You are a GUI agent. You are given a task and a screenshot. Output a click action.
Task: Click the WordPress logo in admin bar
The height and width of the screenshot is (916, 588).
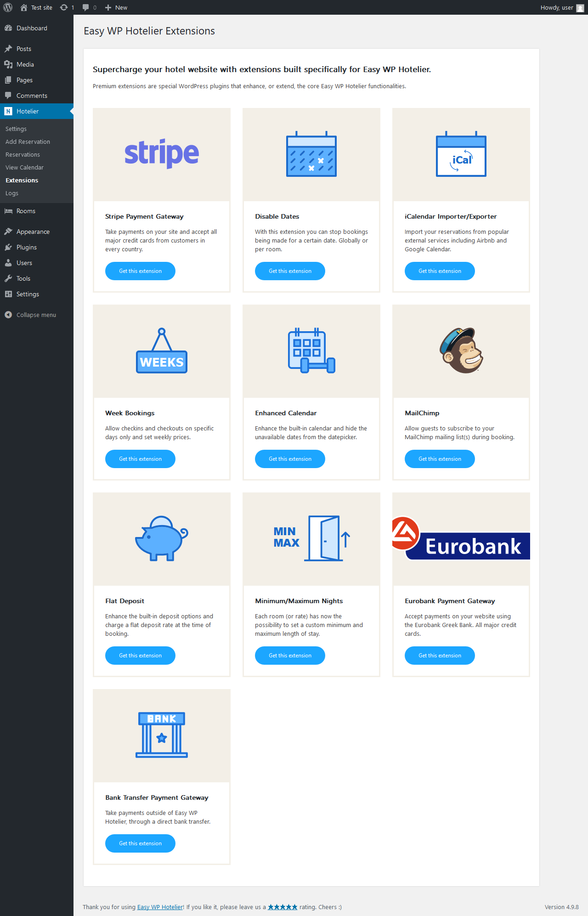(8, 7)
